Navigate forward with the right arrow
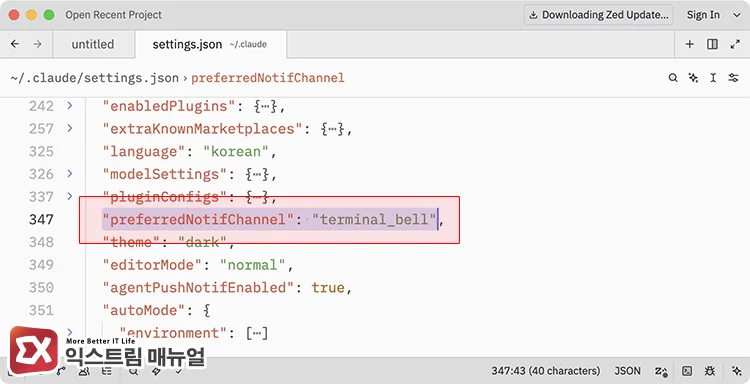 point(37,44)
